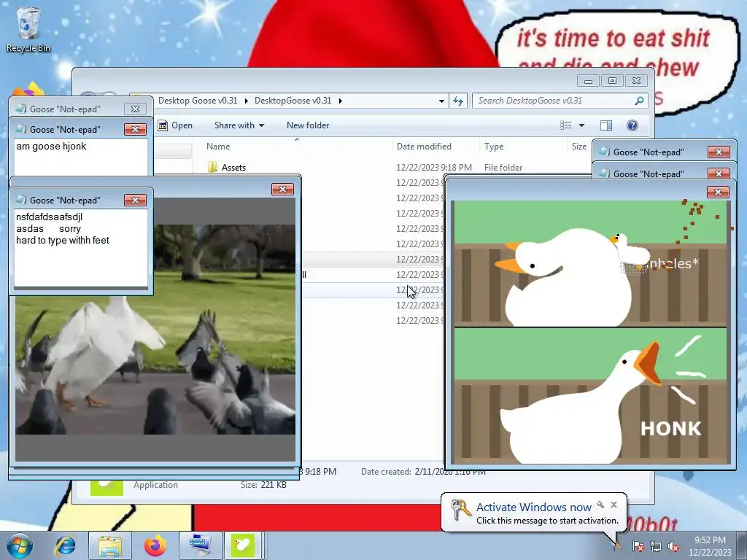This screenshot has height=560, width=747.
Task: Expand arrow after DesktopGoose v0.31 breadcrumb
Action: (x=340, y=101)
